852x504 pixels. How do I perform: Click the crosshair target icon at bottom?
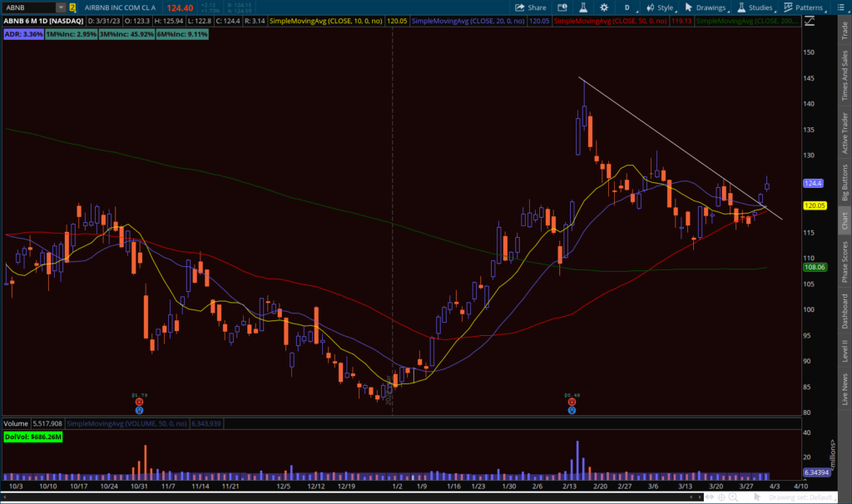click(x=721, y=497)
